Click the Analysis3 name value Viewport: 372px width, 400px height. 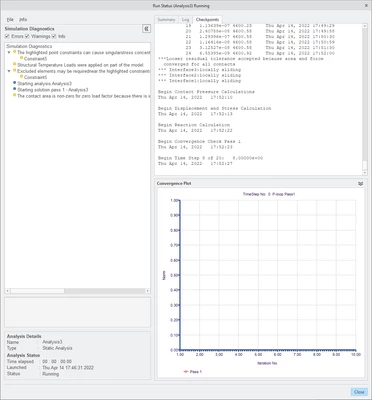point(52,342)
